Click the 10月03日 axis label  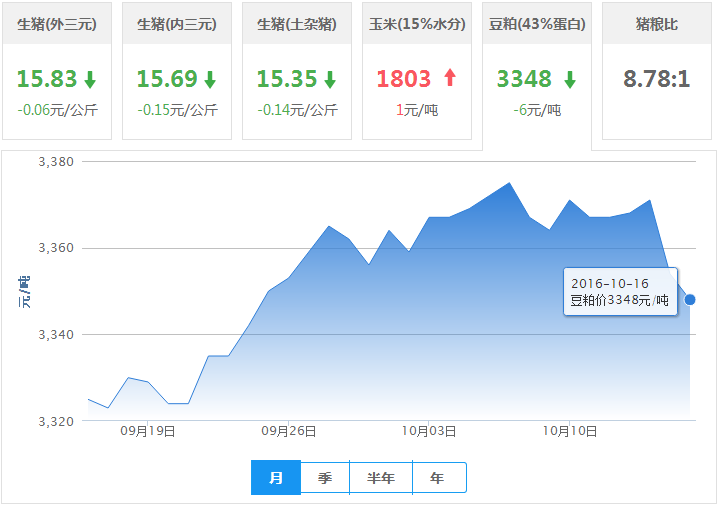[x=429, y=431]
